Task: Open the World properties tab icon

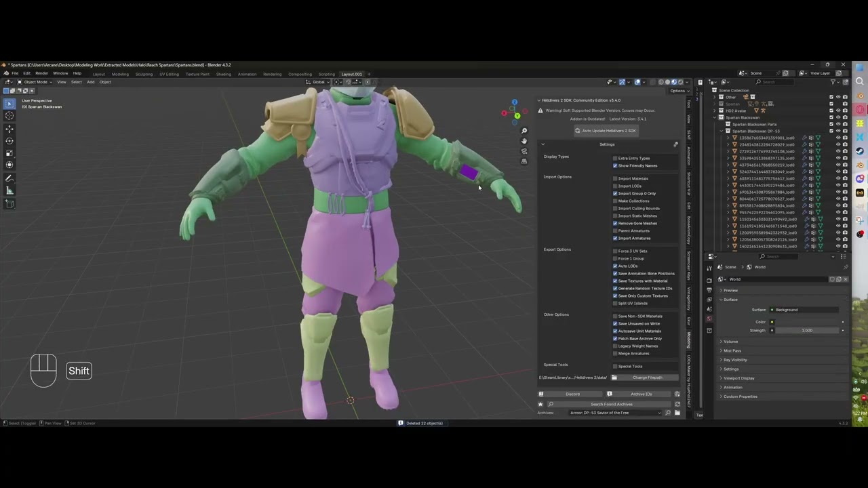Action: pos(709,319)
